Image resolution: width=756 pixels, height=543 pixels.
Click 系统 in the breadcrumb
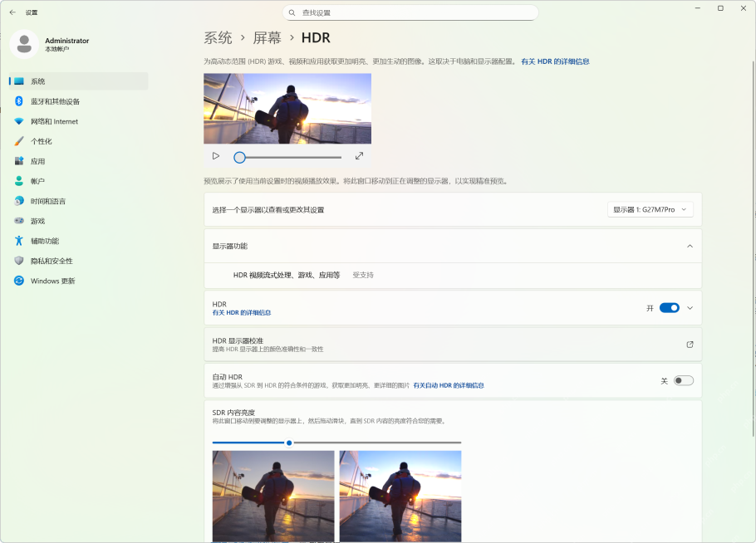218,37
